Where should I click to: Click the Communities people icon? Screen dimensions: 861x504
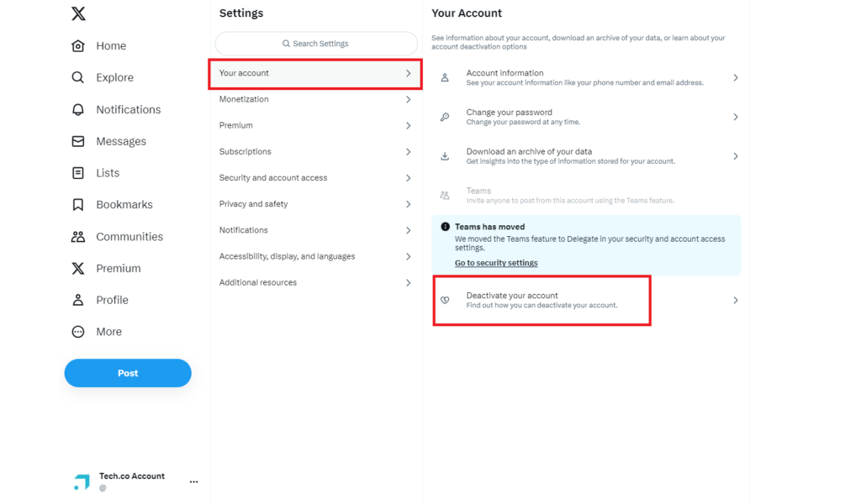pyautogui.click(x=78, y=236)
